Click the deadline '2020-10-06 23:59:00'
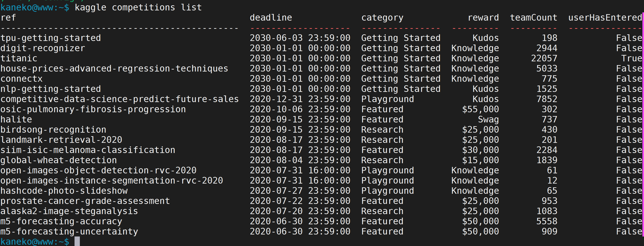This screenshot has height=246, width=644. pyautogui.click(x=300, y=109)
